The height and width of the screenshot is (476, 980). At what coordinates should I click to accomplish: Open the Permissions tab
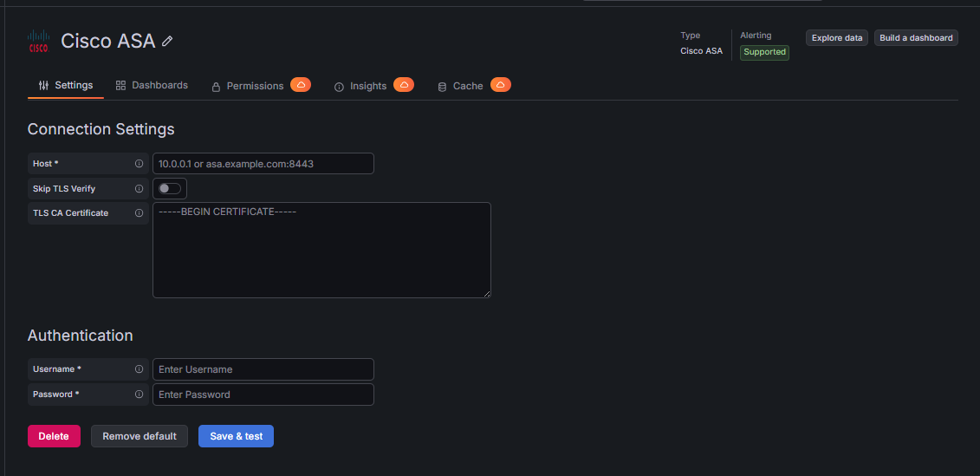[248, 86]
